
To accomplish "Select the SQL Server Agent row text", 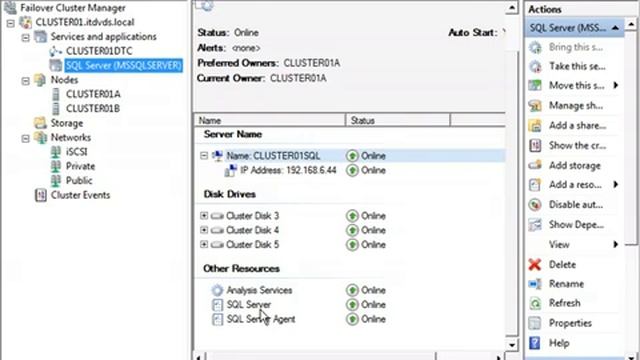I will pos(261,319).
